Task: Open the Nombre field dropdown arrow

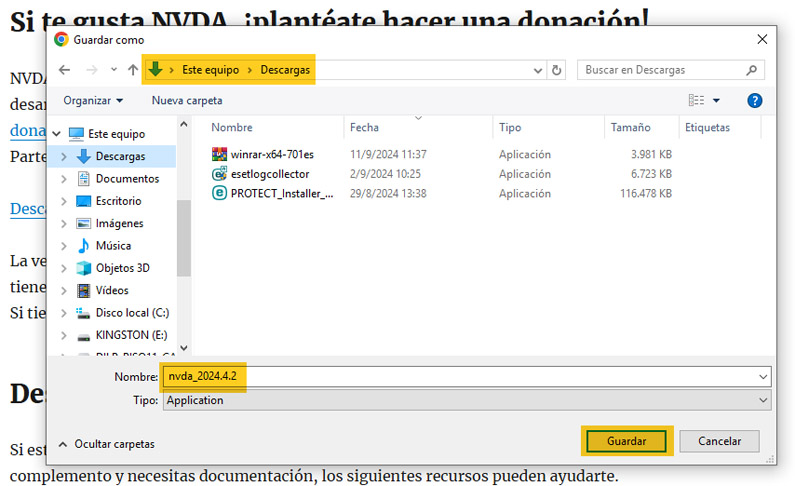Action: click(763, 377)
